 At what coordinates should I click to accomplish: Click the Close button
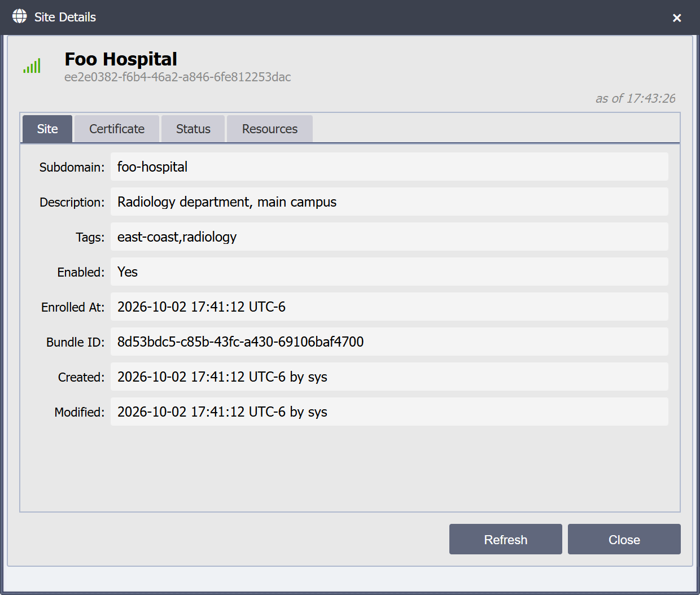click(x=624, y=539)
